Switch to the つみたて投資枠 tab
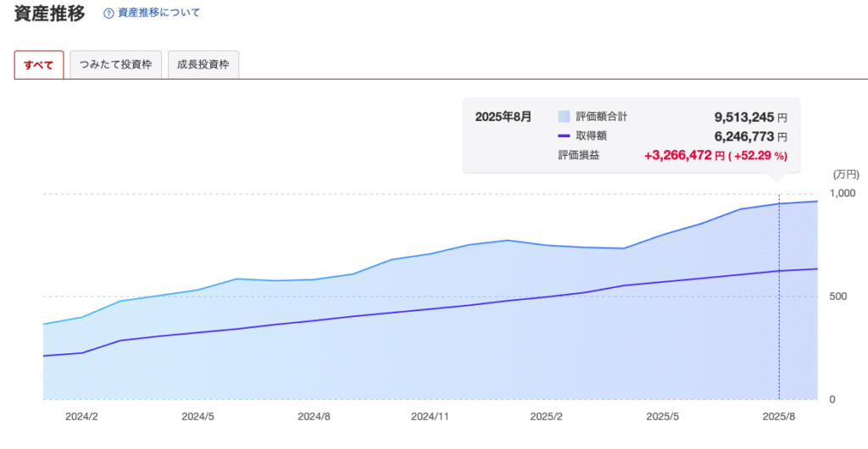The image size is (868, 449). [115, 64]
